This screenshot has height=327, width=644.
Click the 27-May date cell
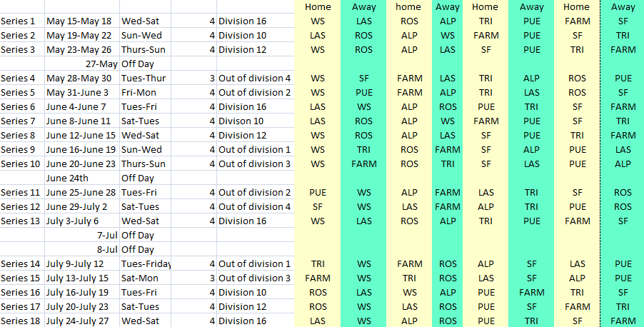click(101, 64)
